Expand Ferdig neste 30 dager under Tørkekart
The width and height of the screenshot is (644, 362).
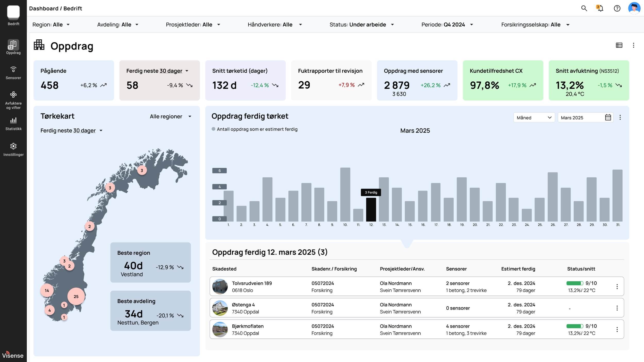pos(71,131)
